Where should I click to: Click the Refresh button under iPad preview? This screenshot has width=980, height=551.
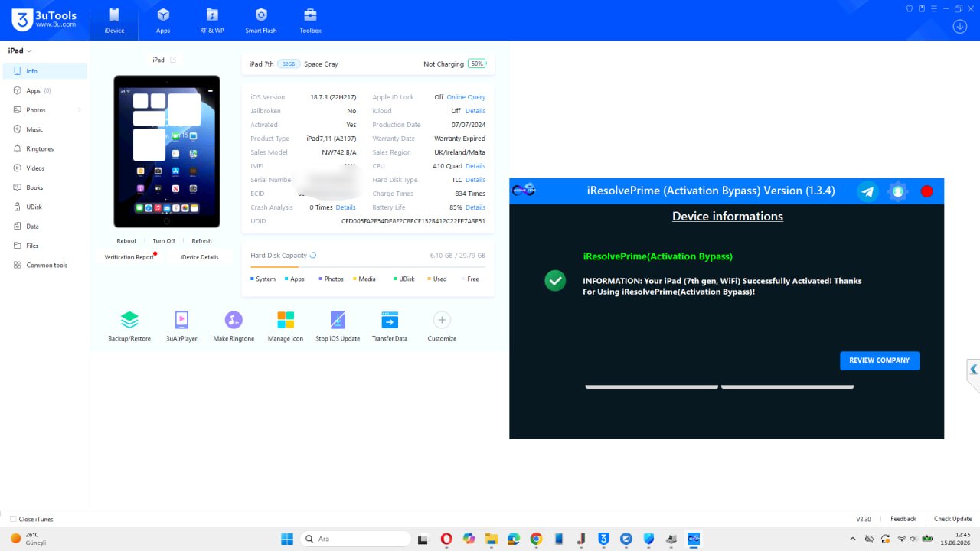click(202, 241)
